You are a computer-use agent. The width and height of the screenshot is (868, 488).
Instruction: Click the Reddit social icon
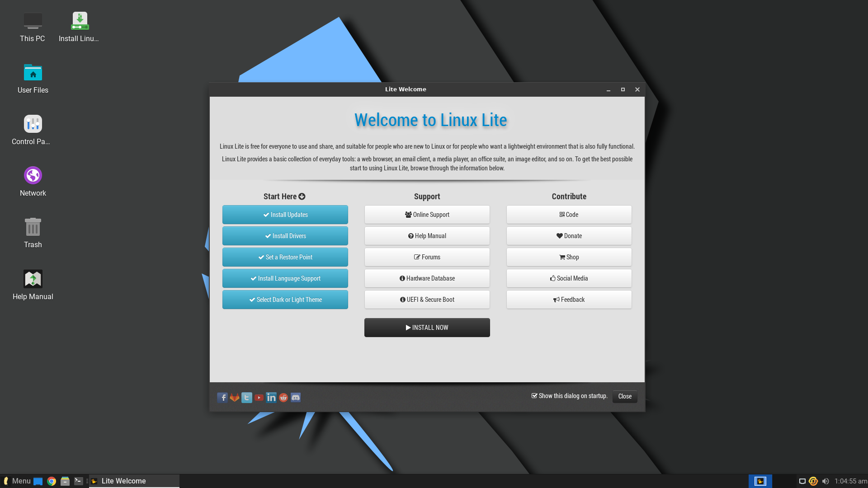pos(284,398)
